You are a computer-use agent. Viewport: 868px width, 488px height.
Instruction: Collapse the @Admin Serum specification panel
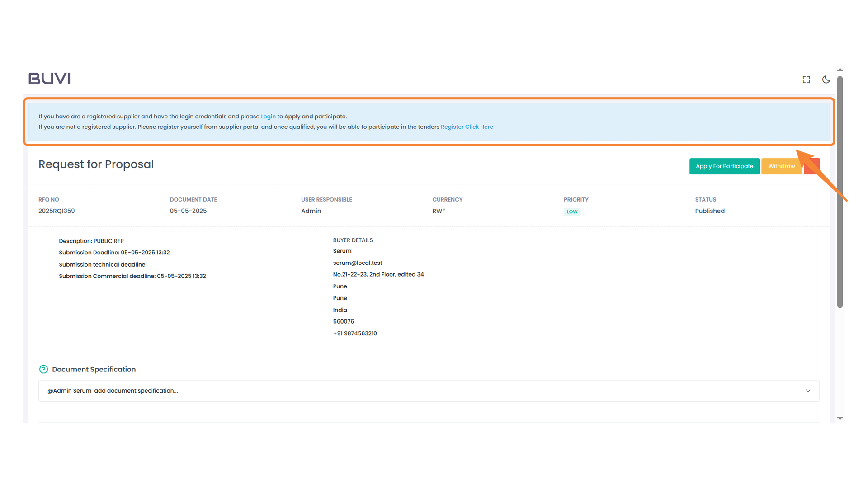(x=808, y=391)
